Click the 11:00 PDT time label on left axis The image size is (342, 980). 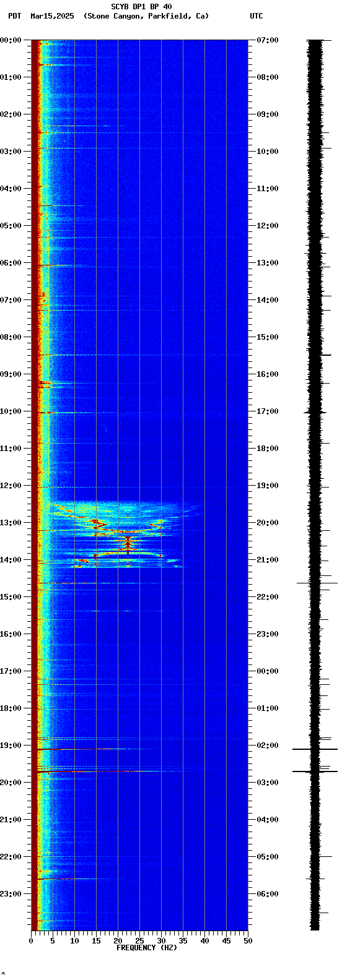coord(11,449)
